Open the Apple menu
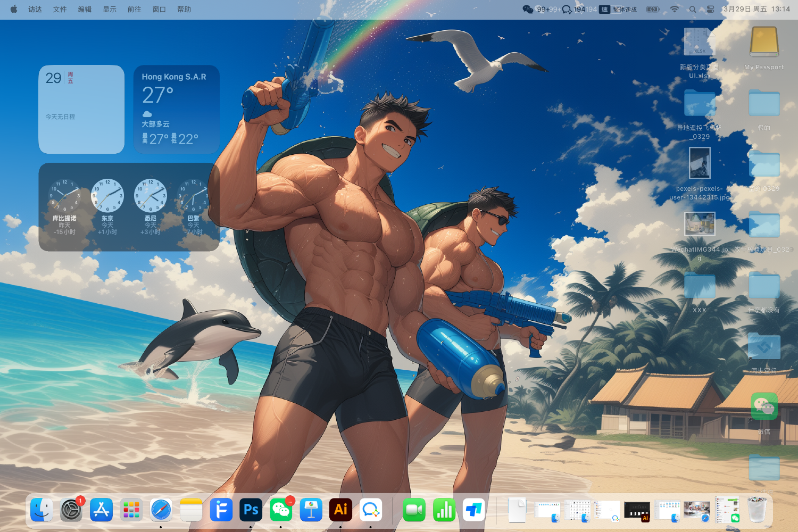Image resolution: width=798 pixels, height=532 pixels. click(14, 9)
